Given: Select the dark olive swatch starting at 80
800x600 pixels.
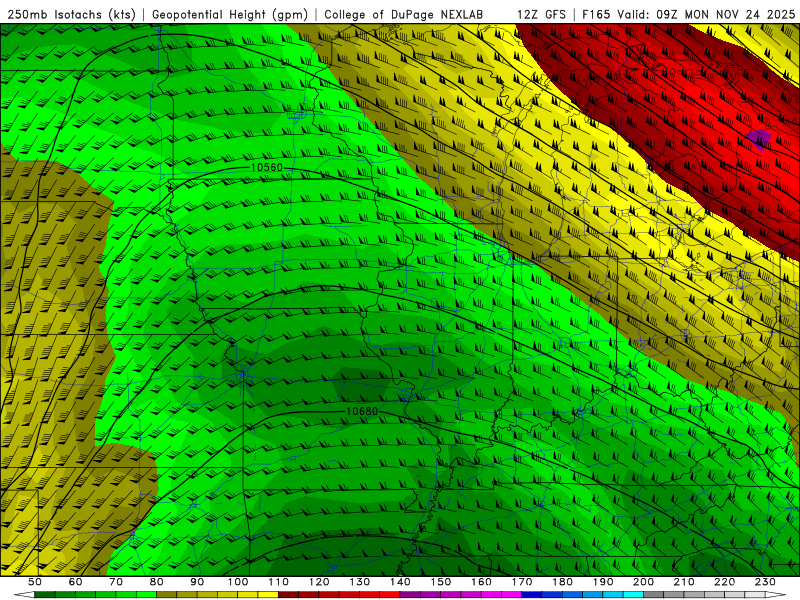Looking at the screenshot, I should pos(166,594).
